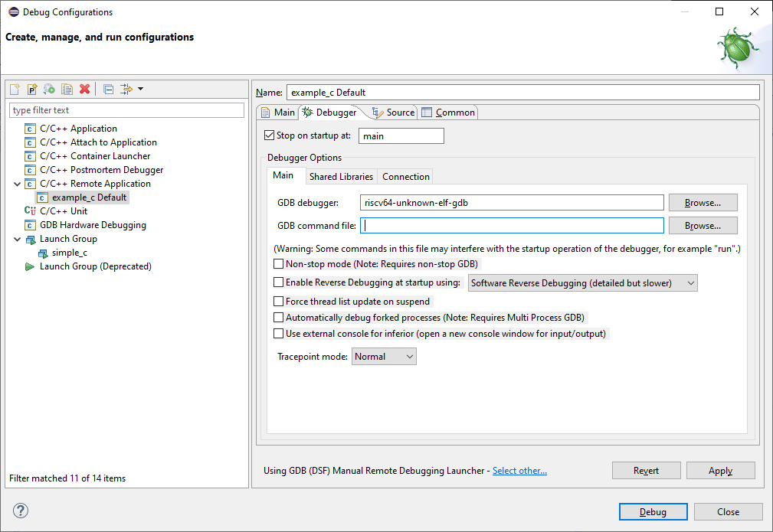The width and height of the screenshot is (773, 532).
Task: Open the filter launch configurations icon
Action: click(127, 90)
